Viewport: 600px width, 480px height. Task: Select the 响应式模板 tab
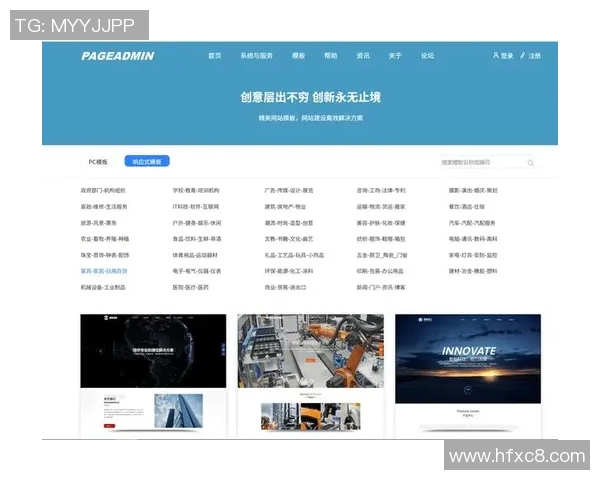[147, 162]
